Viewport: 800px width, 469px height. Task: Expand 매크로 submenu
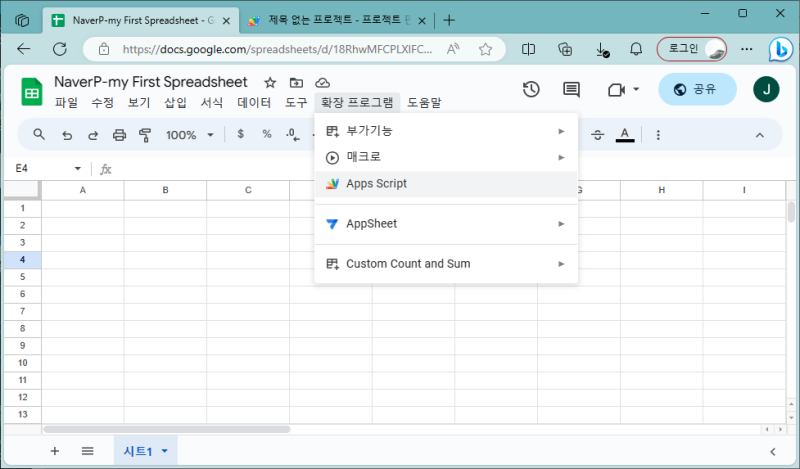(446, 157)
